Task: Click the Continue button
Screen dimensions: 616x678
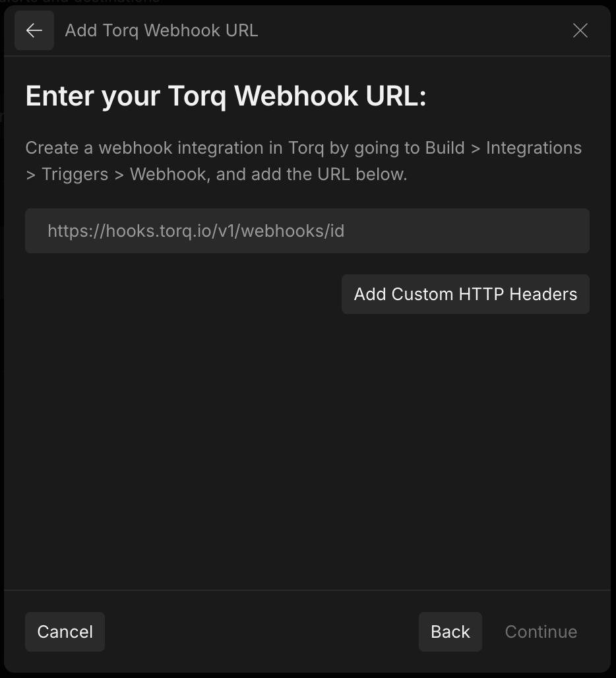Action: (541, 632)
